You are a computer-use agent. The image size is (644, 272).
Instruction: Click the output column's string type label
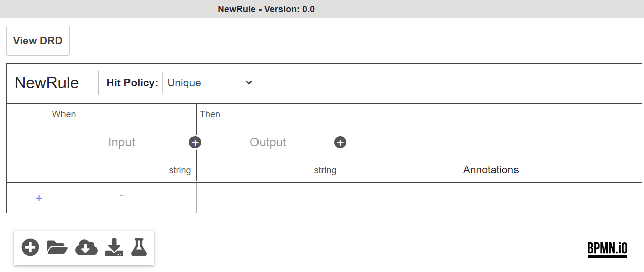pos(325,170)
